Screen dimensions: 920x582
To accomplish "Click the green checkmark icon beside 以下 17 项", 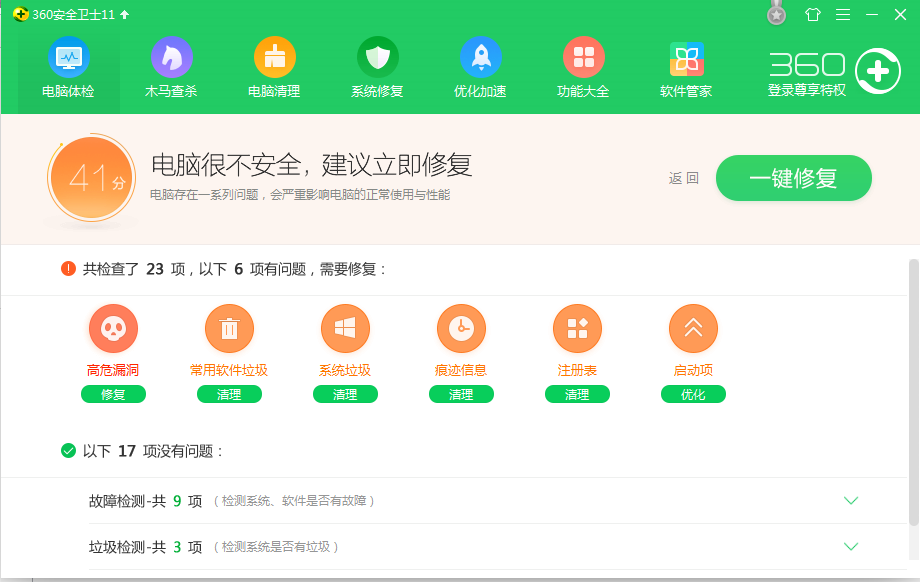I will point(68,451).
